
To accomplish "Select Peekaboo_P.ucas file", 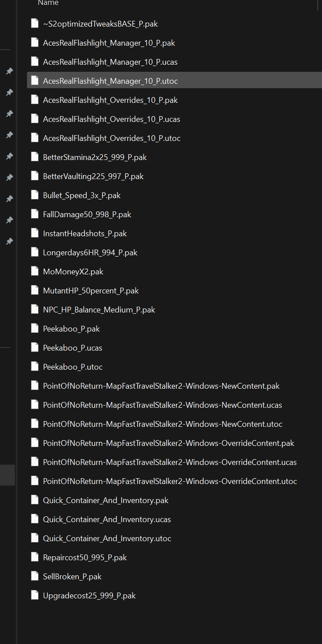I will point(73,348).
